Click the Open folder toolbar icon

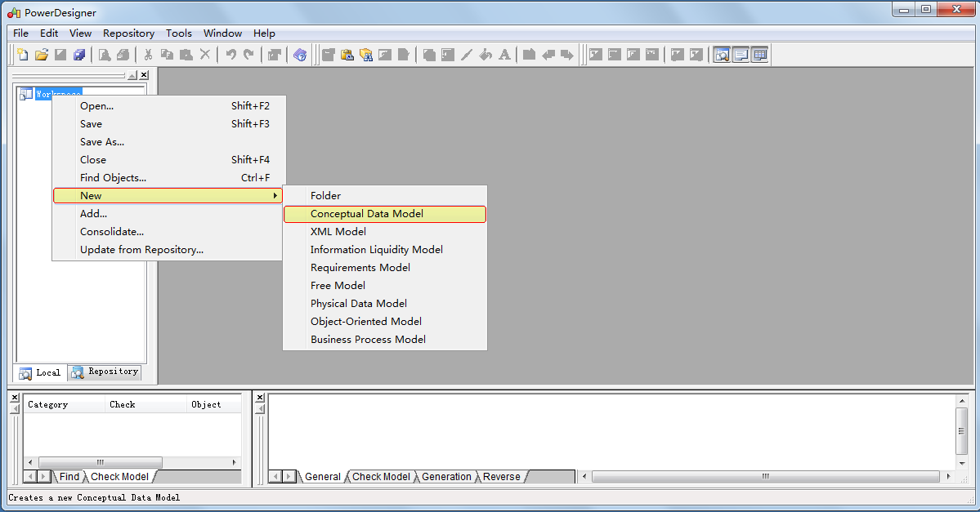click(42, 55)
